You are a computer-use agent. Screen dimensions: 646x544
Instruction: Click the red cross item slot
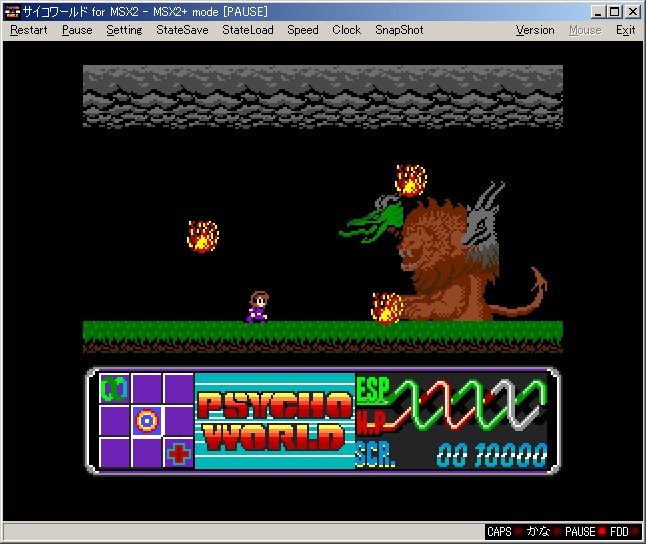pyautogui.click(x=179, y=453)
